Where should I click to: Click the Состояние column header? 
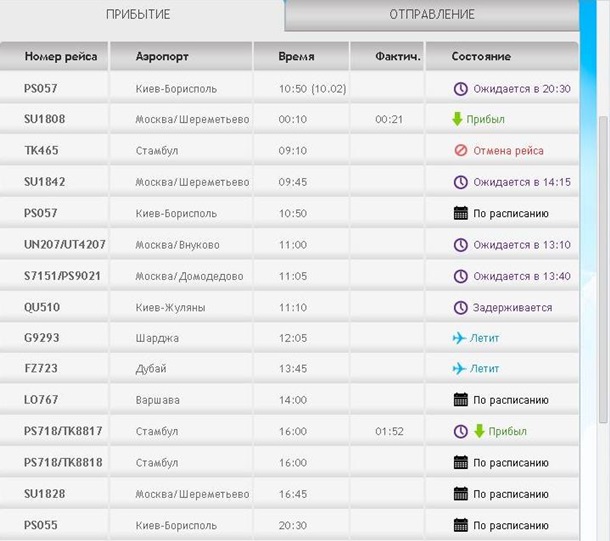481,57
